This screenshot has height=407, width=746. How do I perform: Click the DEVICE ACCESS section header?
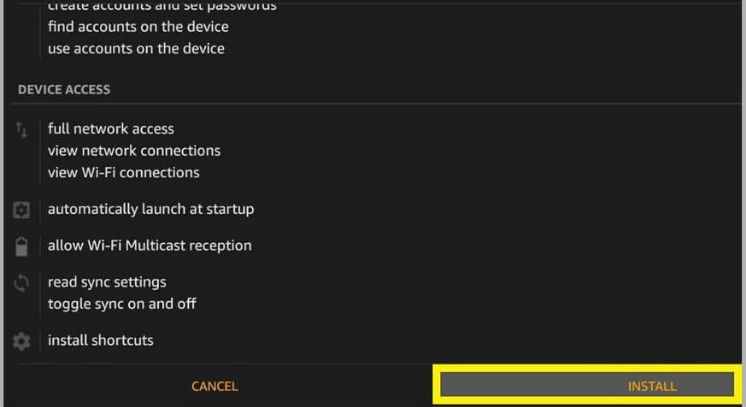click(x=64, y=89)
